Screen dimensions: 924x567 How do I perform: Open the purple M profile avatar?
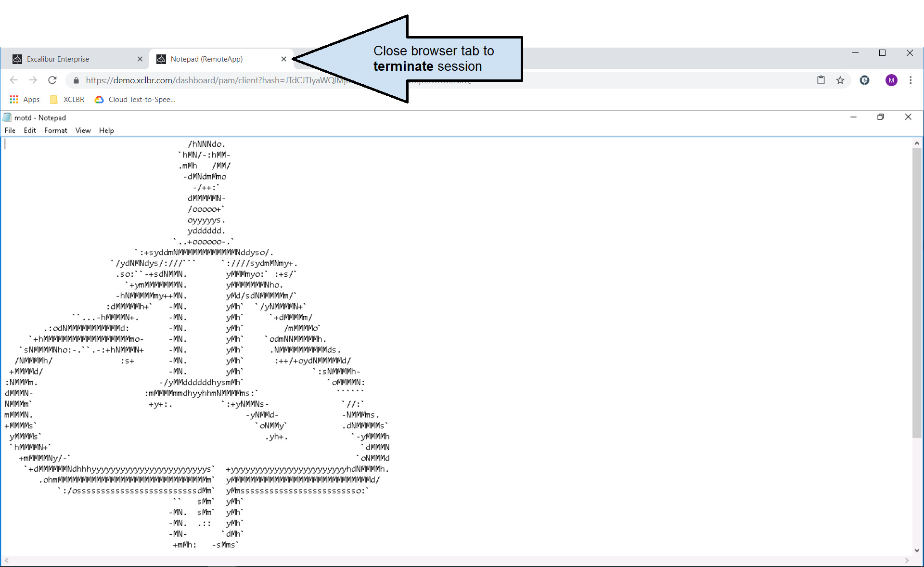(x=891, y=80)
